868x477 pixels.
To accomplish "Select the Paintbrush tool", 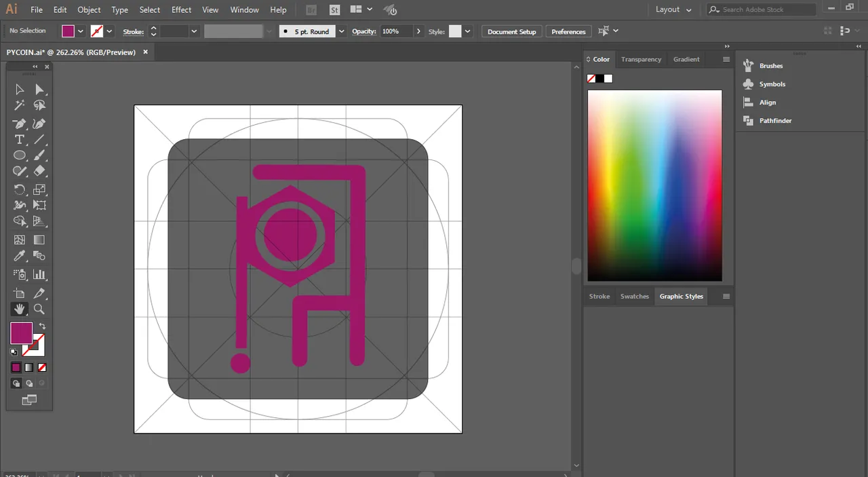I will click(39, 155).
